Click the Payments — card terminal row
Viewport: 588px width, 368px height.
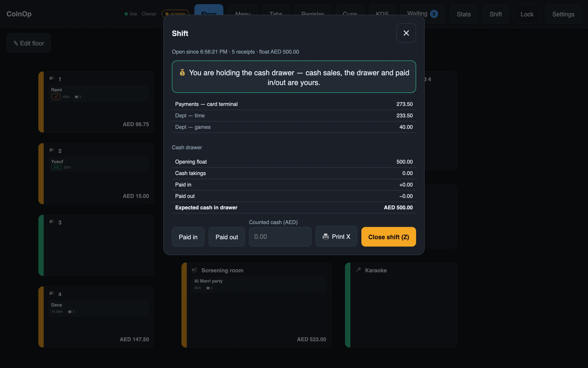coord(294,104)
